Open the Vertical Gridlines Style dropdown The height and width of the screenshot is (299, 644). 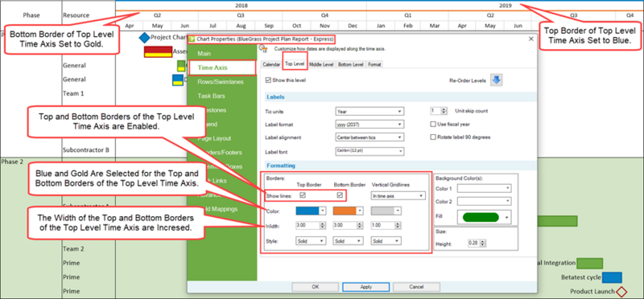tap(386, 241)
